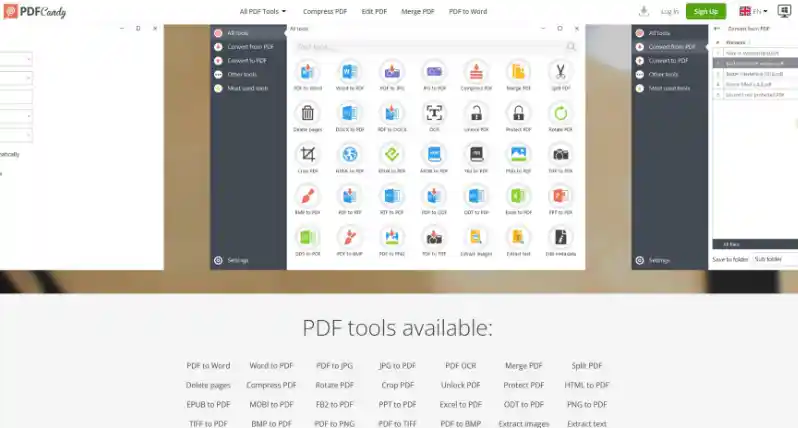Choose Excel to PDF green icon in grid
The image size is (798, 428).
pyautogui.click(x=518, y=196)
